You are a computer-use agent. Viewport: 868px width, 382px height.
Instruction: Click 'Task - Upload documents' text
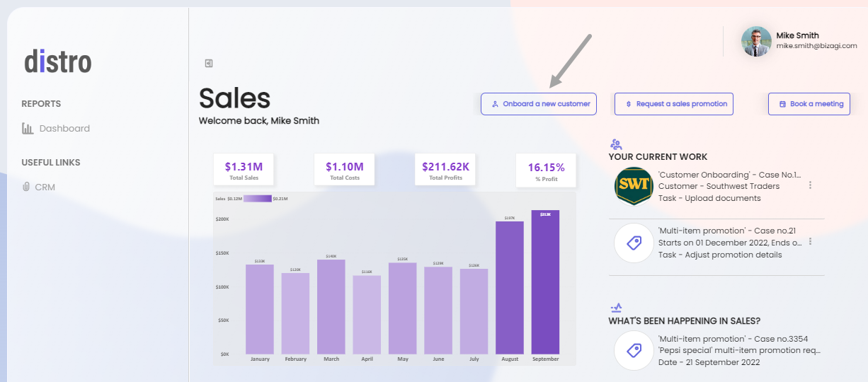click(x=709, y=198)
